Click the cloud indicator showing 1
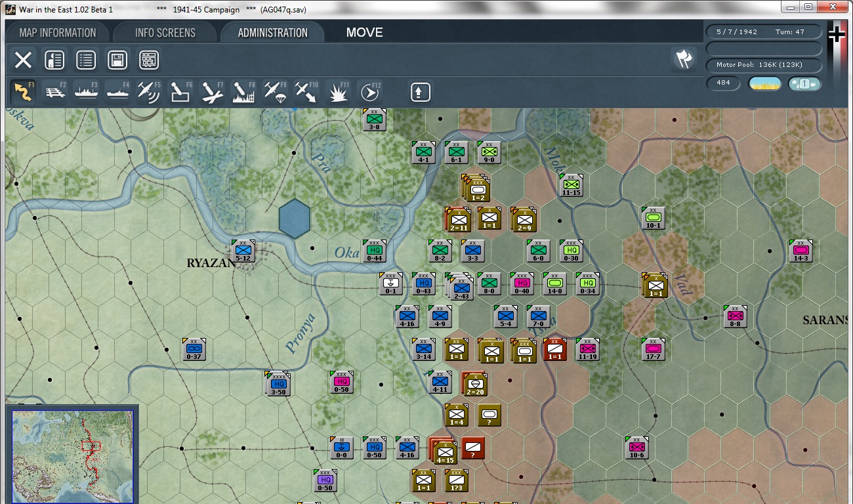 pyautogui.click(x=804, y=84)
